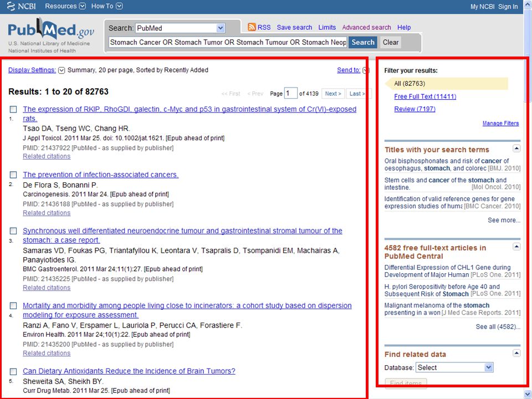Open My NCBI link

pos(482,7)
